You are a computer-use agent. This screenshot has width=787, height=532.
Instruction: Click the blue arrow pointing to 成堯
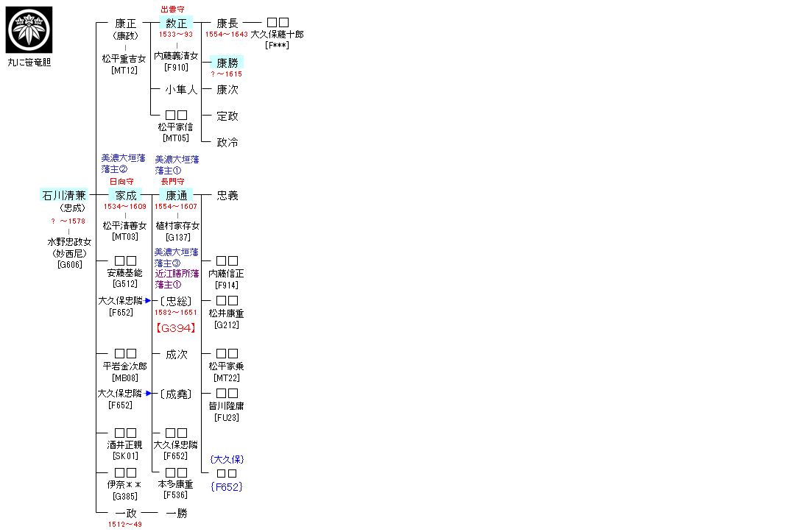(148, 393)
